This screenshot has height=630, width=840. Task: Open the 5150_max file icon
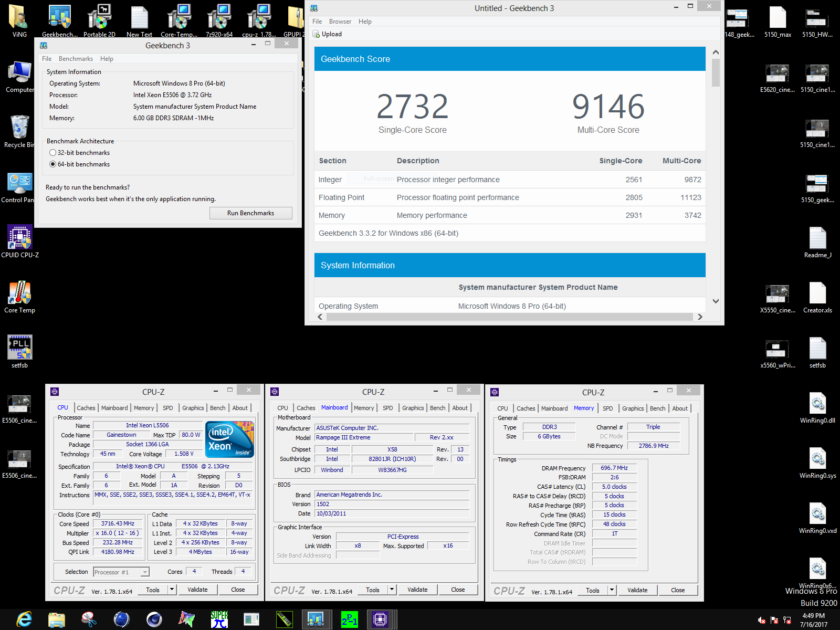click(x=778, y=22)
